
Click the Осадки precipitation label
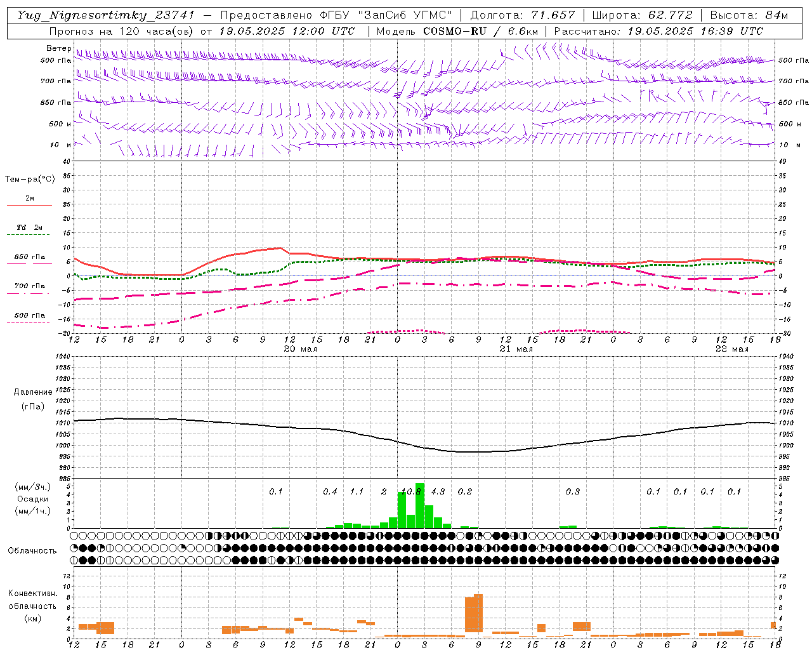tap(33, 499)
